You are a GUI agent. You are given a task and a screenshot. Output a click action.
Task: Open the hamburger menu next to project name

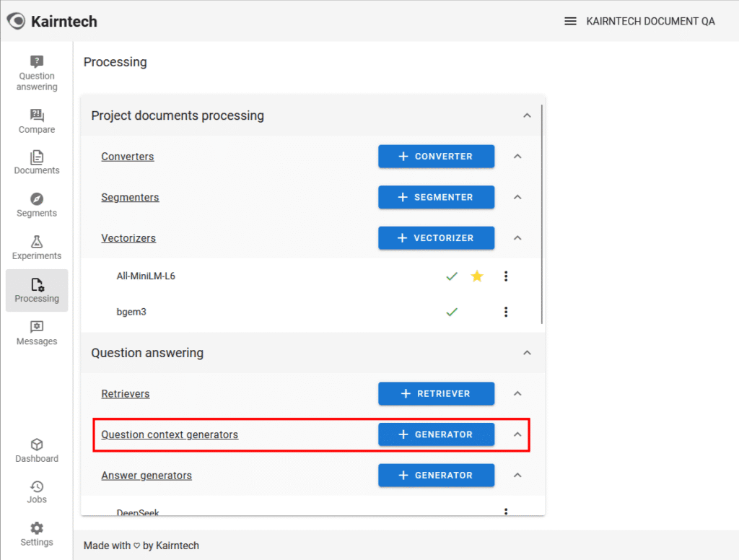tap(570, 21)
